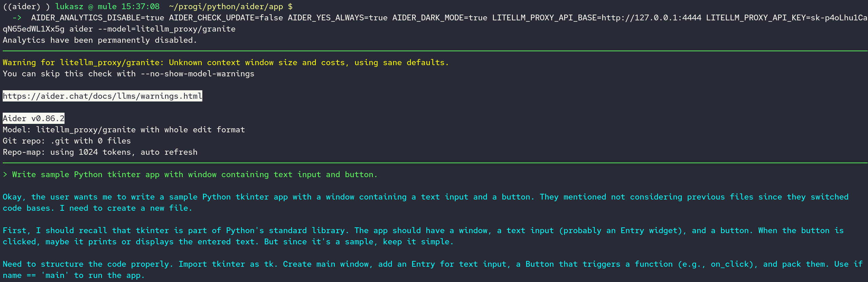Click the AIDER_YES_ALWAYS=true variable

tap(338, 18)
